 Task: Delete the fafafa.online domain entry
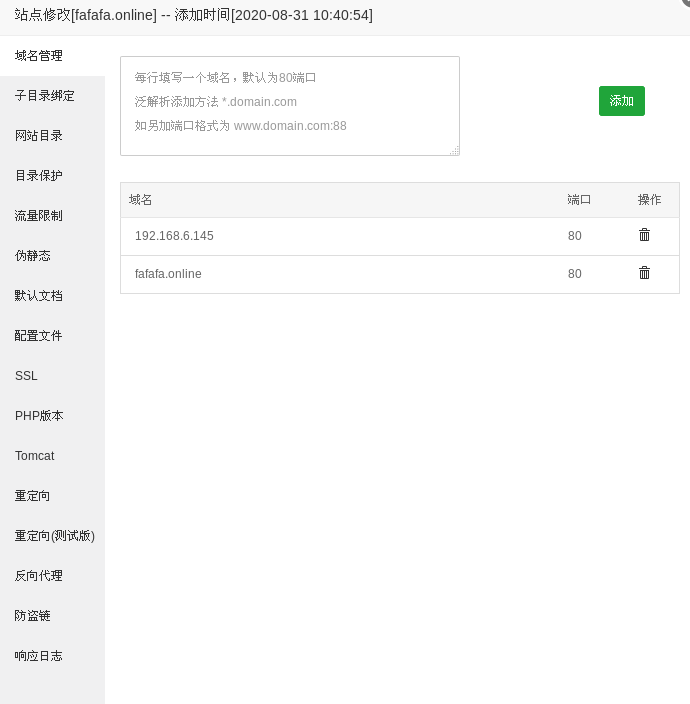(644, 273)
